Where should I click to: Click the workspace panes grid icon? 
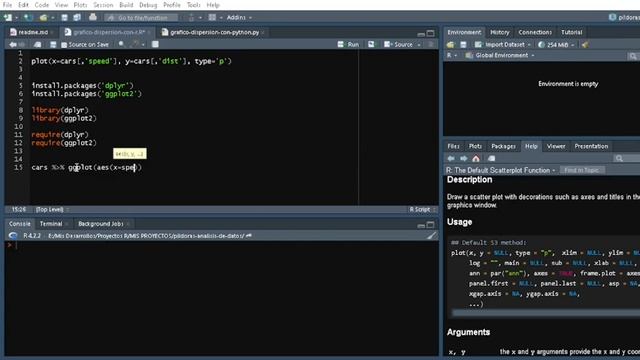click(x=212, y=18)
